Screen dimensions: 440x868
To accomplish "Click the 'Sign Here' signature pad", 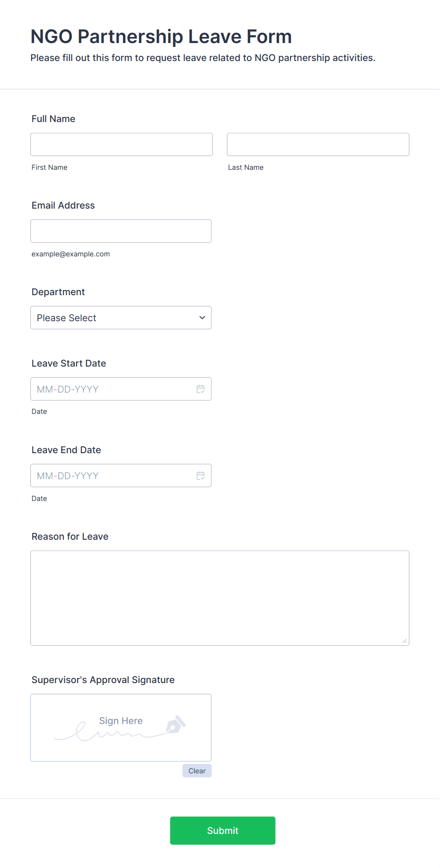I will click(121, 728).
